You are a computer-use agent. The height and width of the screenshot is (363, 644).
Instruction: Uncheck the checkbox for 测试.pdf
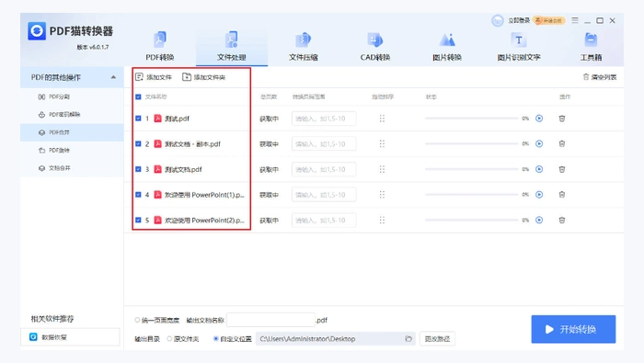(138, 119)
